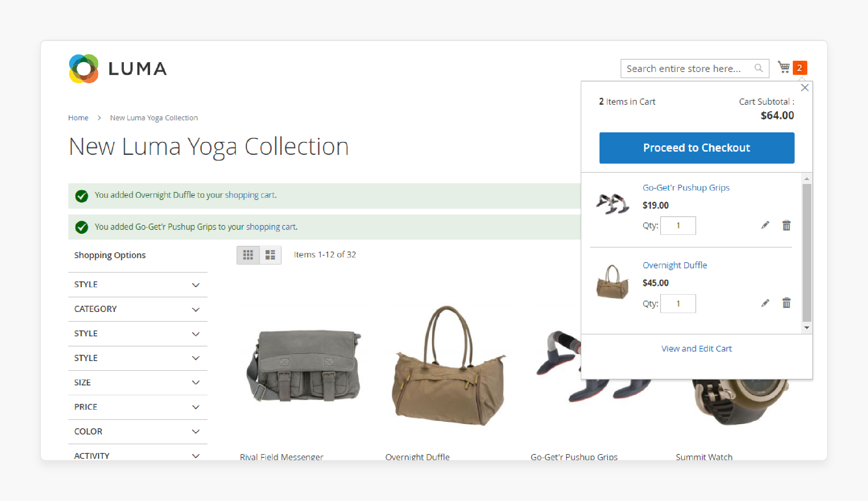Click Go-Get'r Pushup Grips name in grid
The image size is (868, 501).
coord(574,457)
